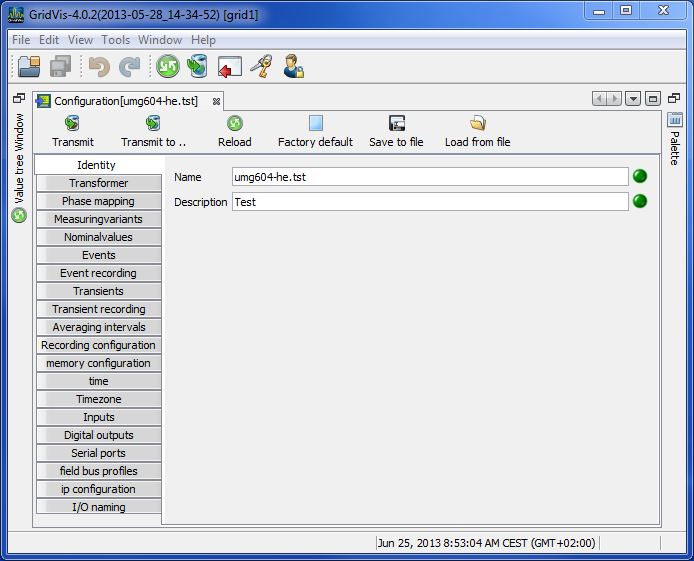694x561 pixels.
Task: Click the Name input field
Action: 429,177
